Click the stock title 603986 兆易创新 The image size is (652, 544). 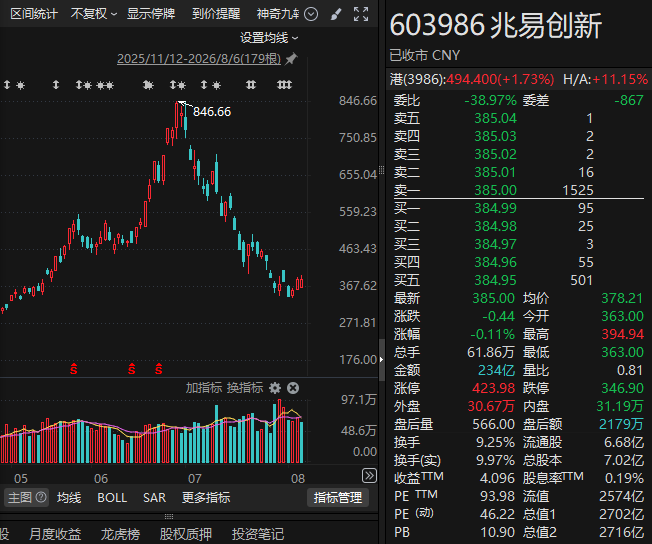tap(496, 25)
